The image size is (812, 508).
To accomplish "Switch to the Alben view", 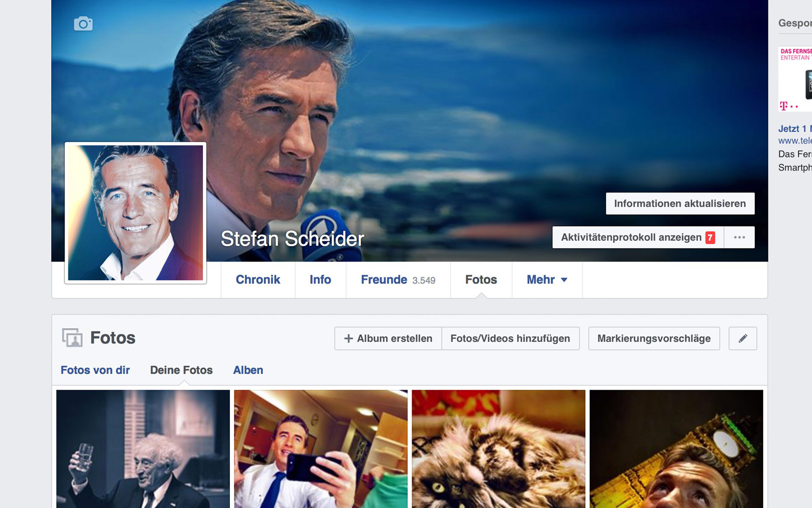I will (x=248, y=370).
